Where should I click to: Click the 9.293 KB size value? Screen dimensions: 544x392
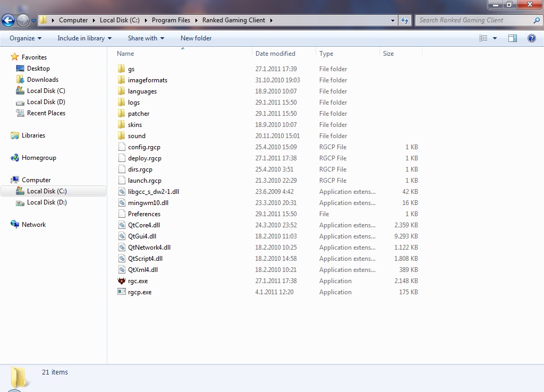[x=406, y=236]
